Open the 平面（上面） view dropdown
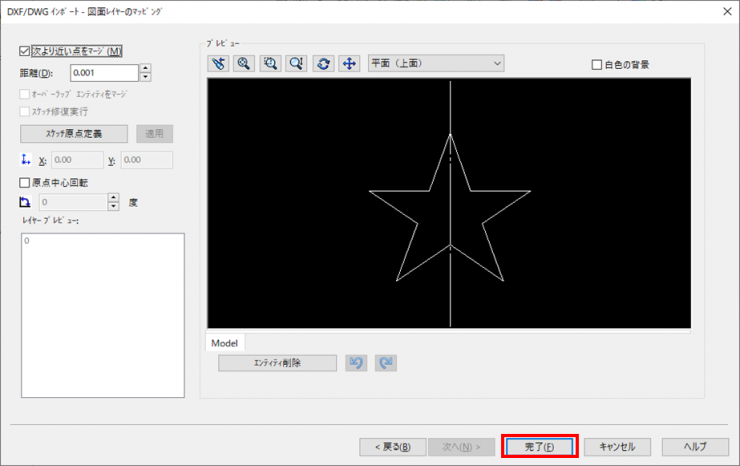Viewport: 740px width, 466px height. tap(436, 63)
